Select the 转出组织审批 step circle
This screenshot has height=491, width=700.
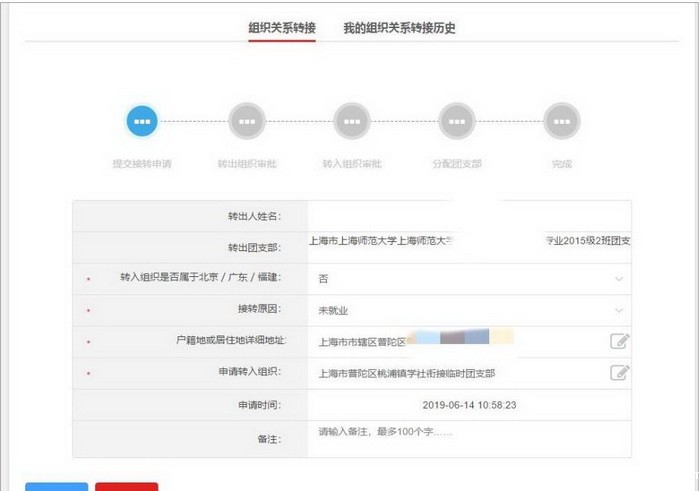coord(246,121)
